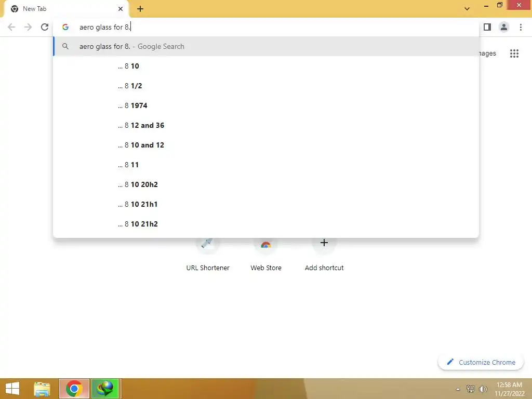Click the volume speaker tray icon
This screenshot has height=399, width=532.
point(483,389)
